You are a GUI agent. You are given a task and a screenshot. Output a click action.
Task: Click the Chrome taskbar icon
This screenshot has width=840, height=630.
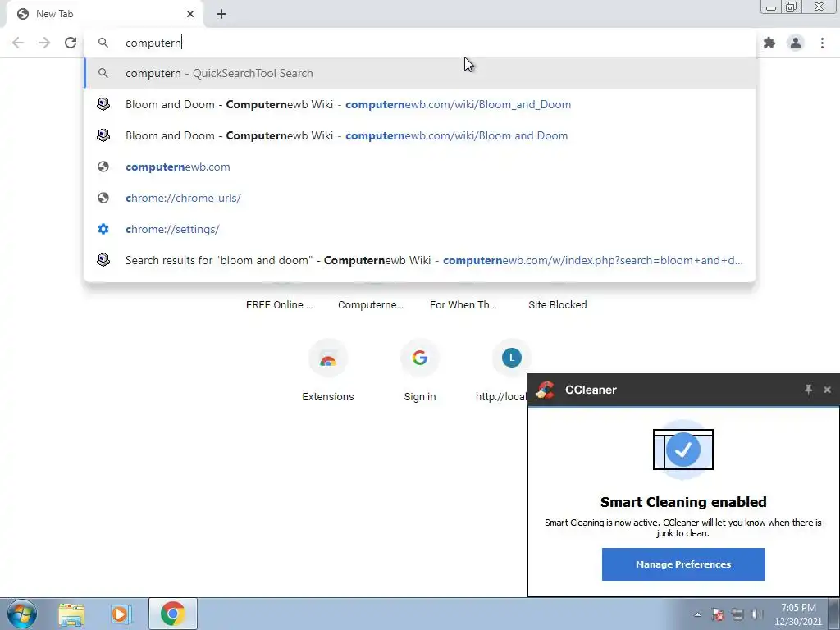(x=172, y=614)
